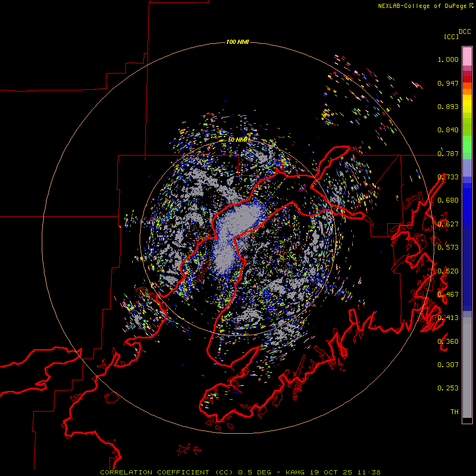The width and height of the screenshot is (476, 476).
Task: Select the 0.360 scale value
Action: [448, 342]
